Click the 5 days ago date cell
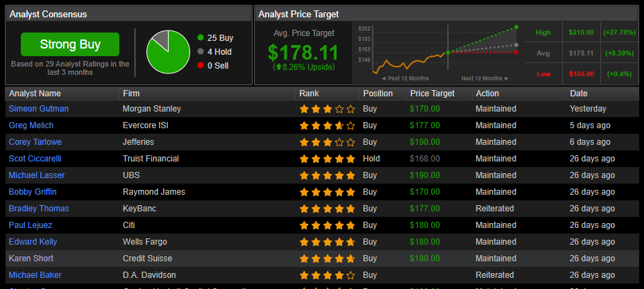The width and height of the screenshot is (644, 289). click(x=590, y=125)
